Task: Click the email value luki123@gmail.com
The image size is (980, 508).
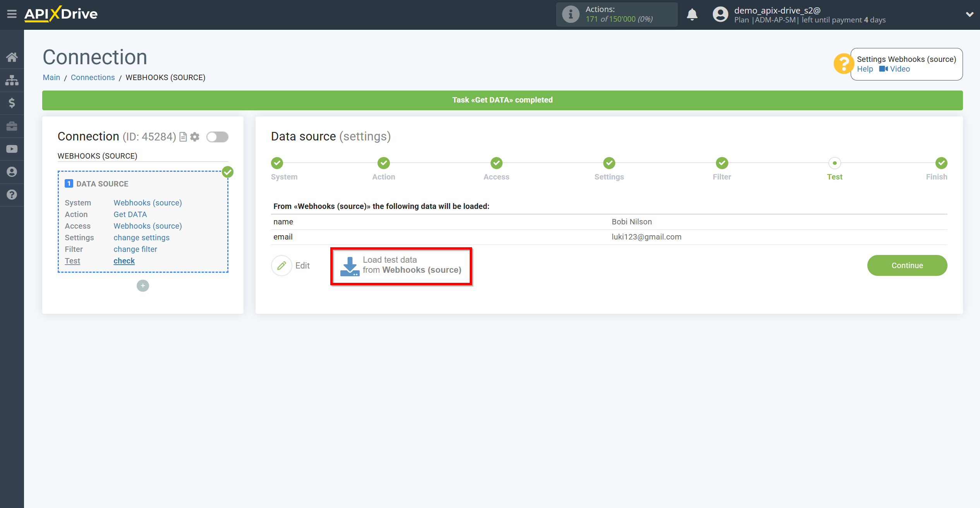Action: coord(646,237)
